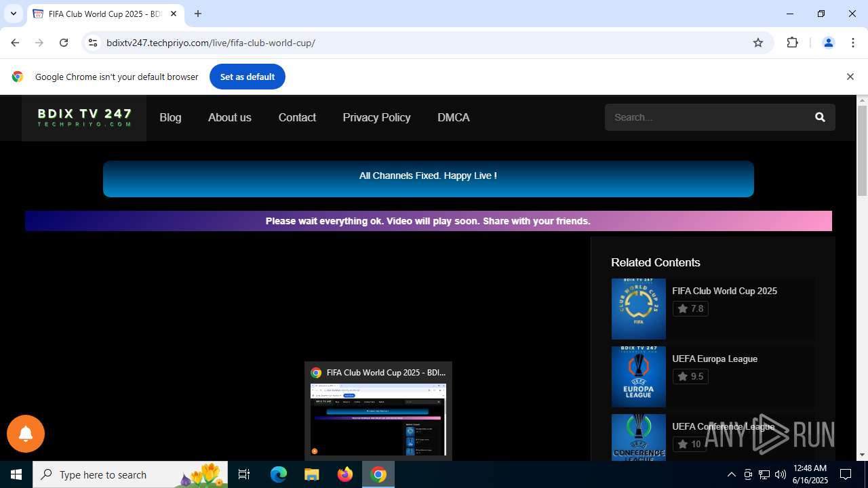
Task: Open the DMCA page
Action: point(454,117)
